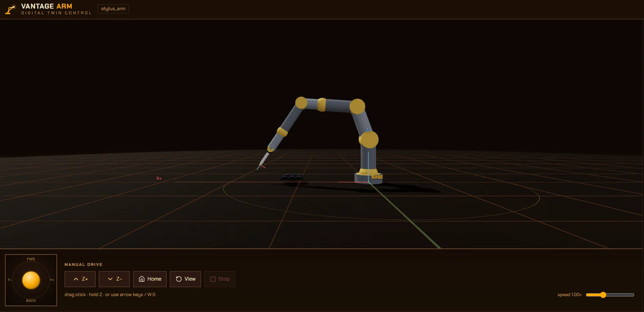Click the MANUAL DRIVE heading

tap(83, 265)
